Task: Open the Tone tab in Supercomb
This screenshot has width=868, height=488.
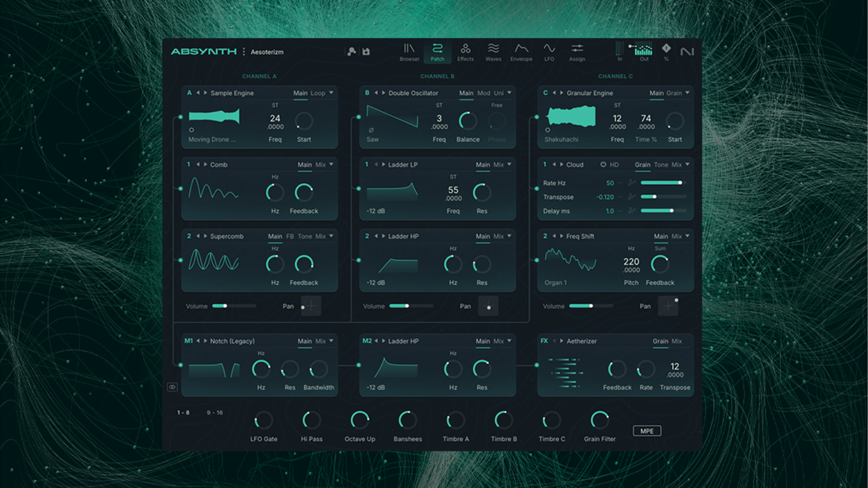Action: 305,236
